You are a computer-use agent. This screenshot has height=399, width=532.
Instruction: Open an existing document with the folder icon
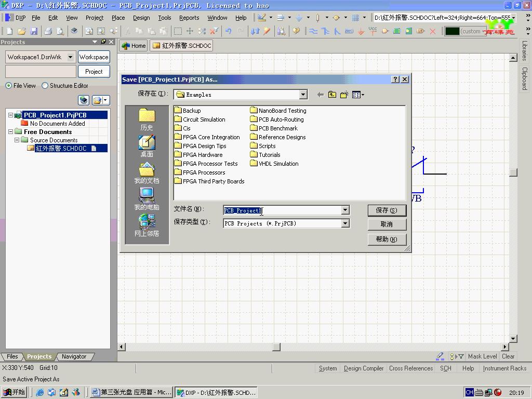pyautogui.click(x=22, y=31)
